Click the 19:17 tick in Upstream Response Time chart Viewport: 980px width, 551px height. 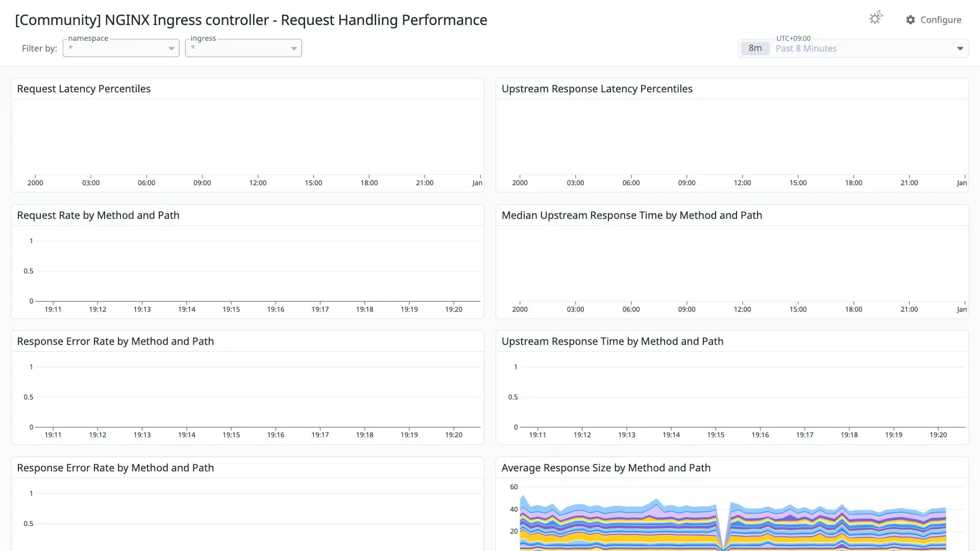point(804,435)
